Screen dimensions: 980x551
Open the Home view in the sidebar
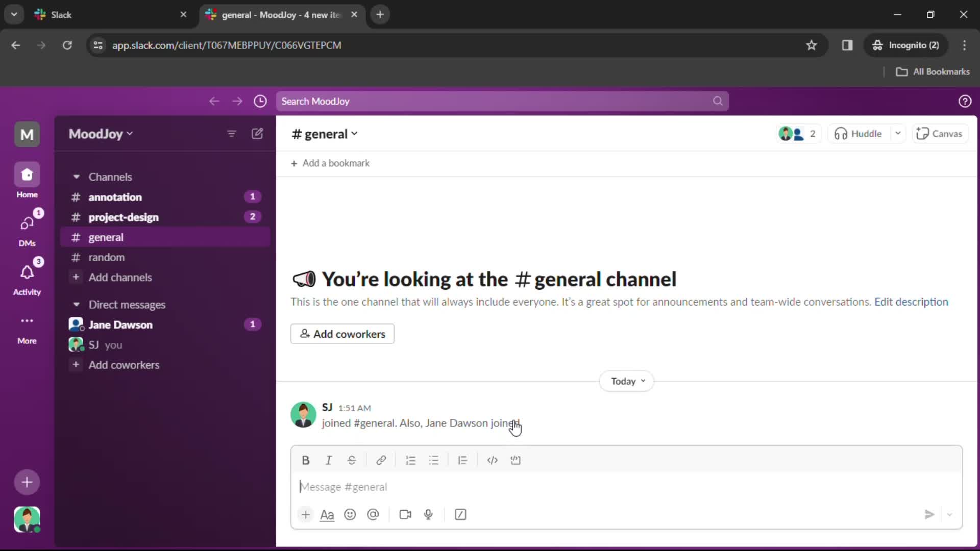tap(27, 181)
